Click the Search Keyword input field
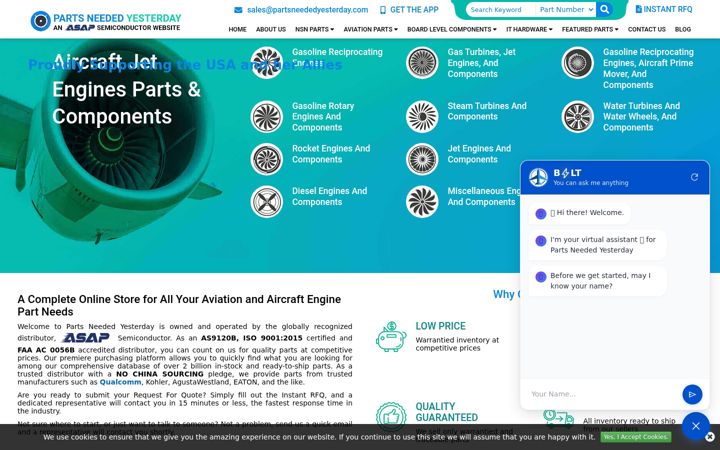 point(501,9)
